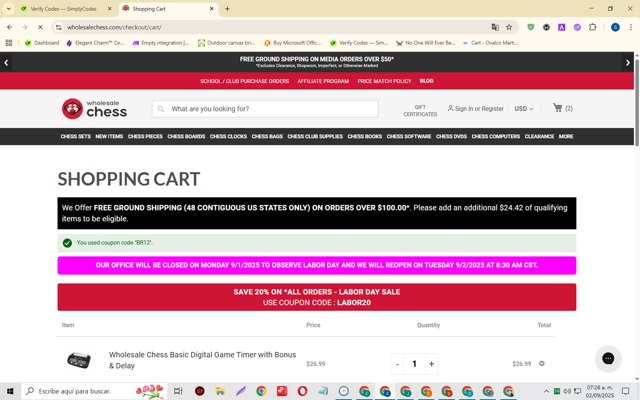The image size is (640, 400).
Task: Click taskbar clock showing 07:28
Action: 600,391
